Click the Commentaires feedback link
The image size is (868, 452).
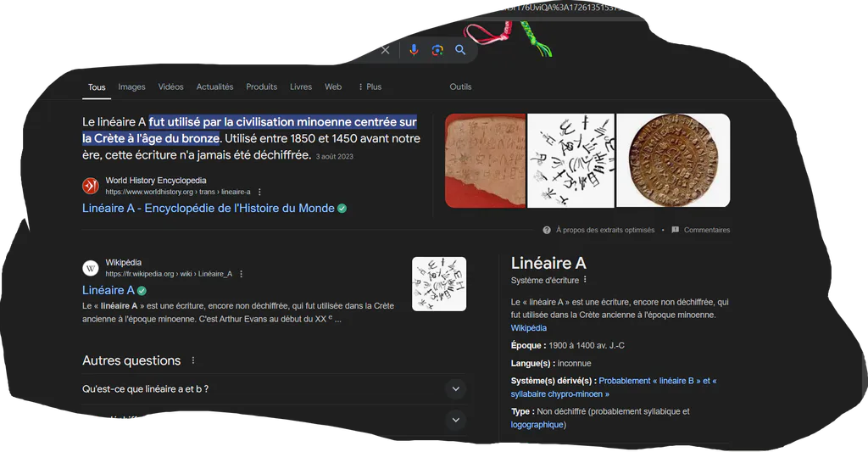tap(706, 230)
